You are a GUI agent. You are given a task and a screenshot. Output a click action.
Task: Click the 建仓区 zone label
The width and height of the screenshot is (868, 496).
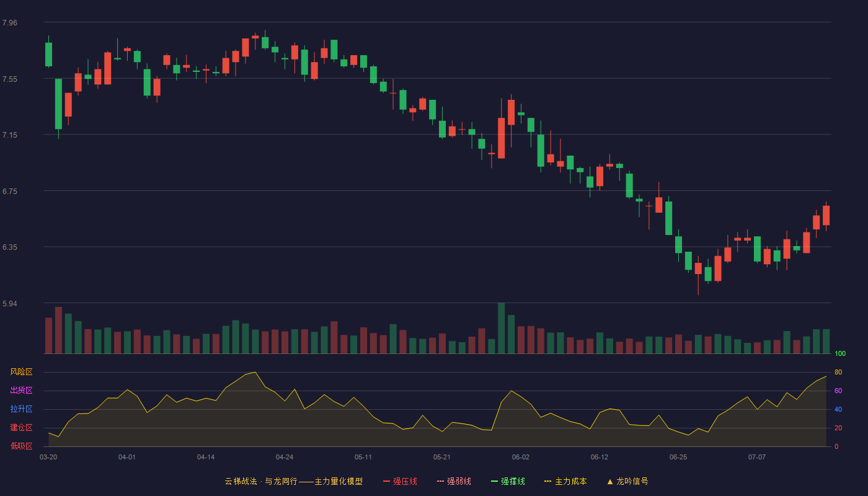point(21,428)
